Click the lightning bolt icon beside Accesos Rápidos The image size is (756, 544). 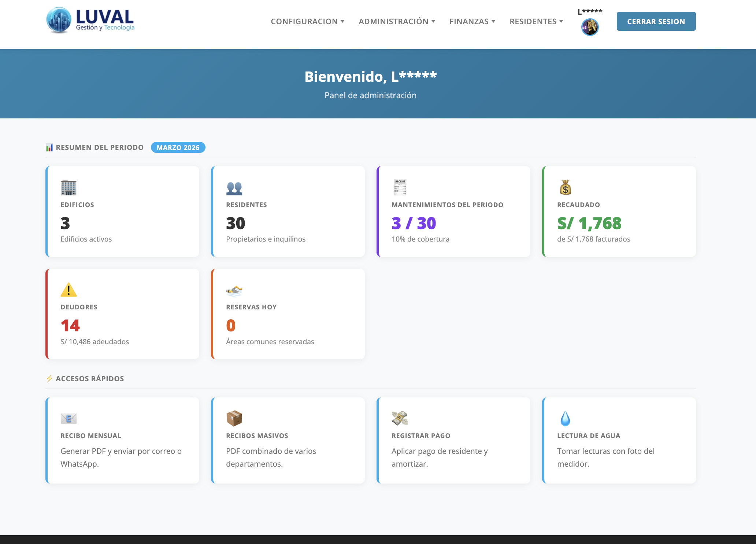[49, 379]
